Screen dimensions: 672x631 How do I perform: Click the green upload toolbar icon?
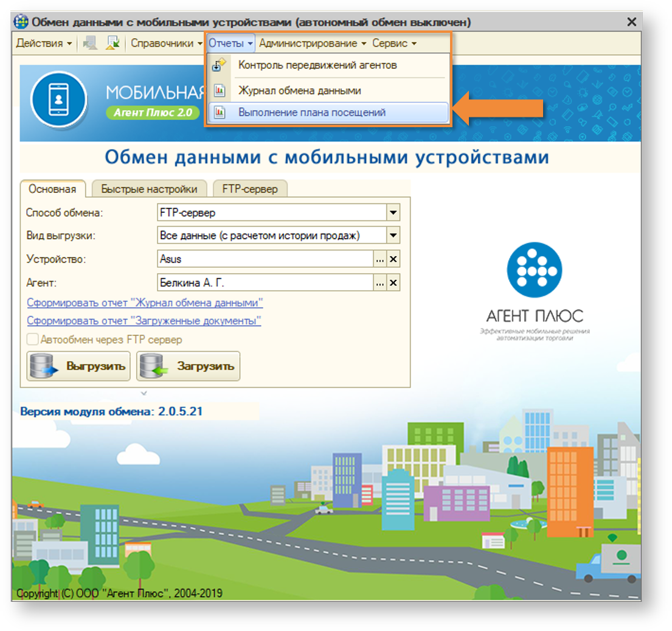click(113, 43)
